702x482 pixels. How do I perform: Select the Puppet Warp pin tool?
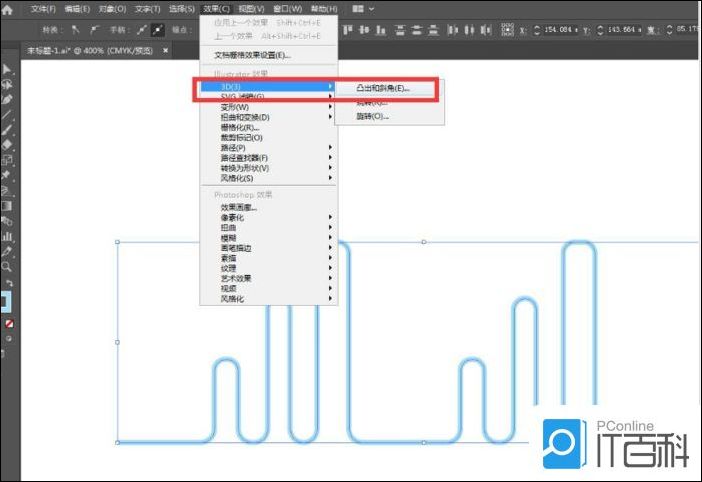click(x=7, y=175)
